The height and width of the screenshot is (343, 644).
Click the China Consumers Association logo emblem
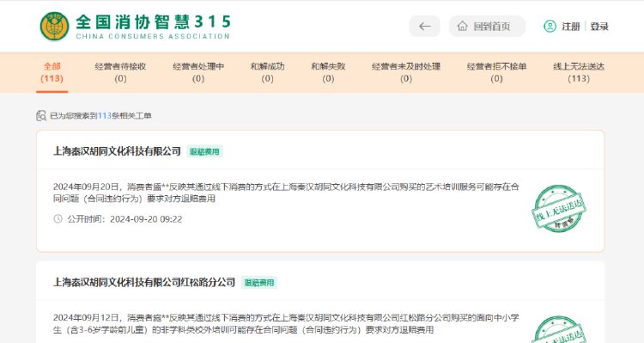(54, 27)
